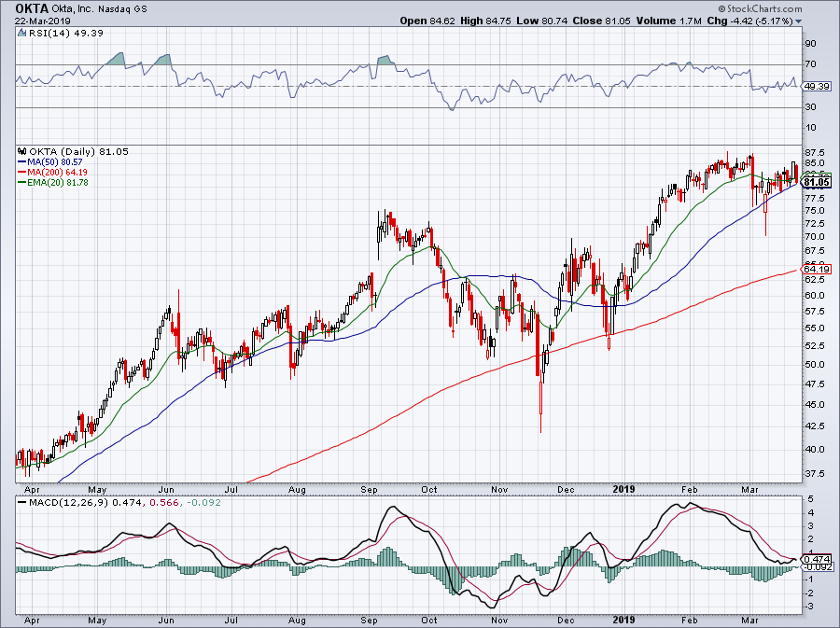The width and height of the screenshot is (840, 628).
Task: Click the 'Open 84.62' value in header
Action: (427, 21)
